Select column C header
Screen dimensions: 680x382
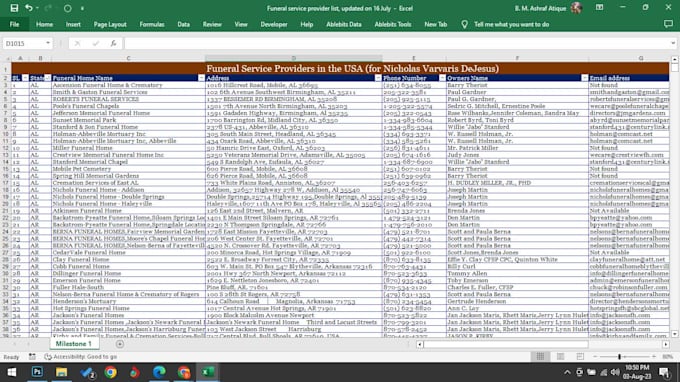tap(128, 58)
